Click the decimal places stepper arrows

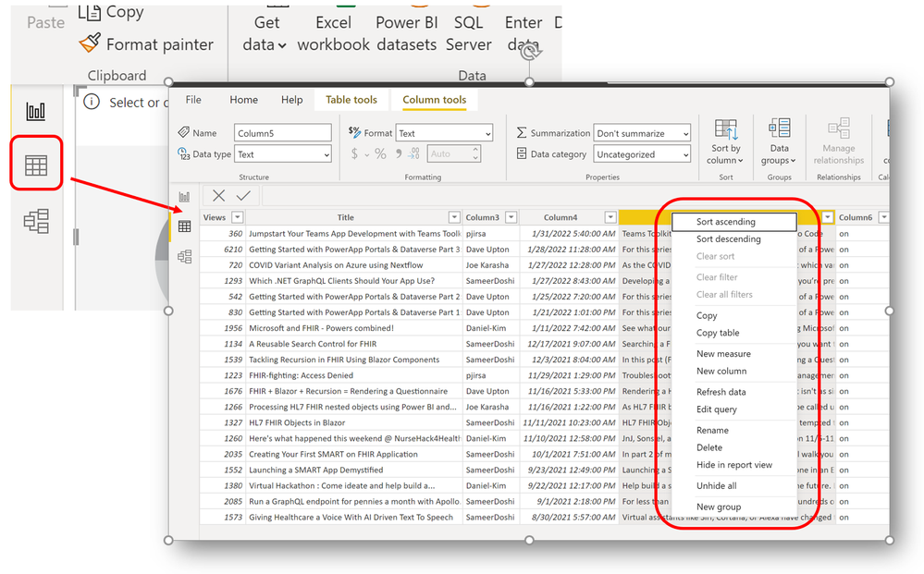[475, 153]
